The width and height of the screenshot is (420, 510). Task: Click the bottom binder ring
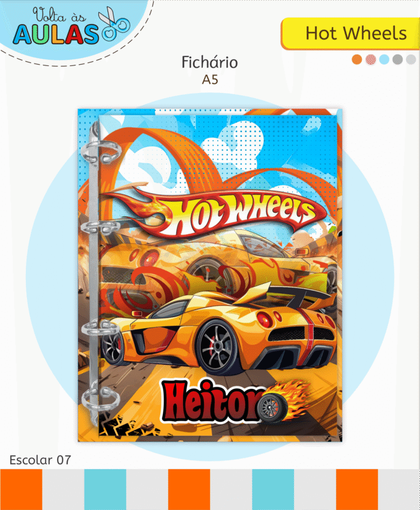point(101,398)
